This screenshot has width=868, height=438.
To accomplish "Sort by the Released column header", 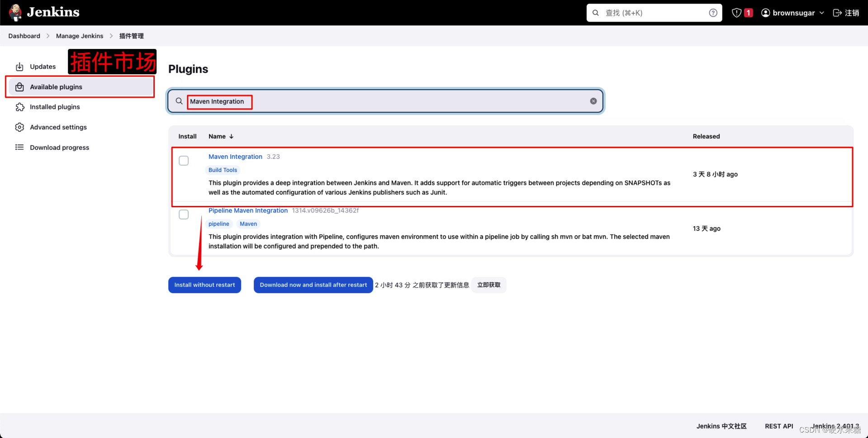I will tap(706, 136).
